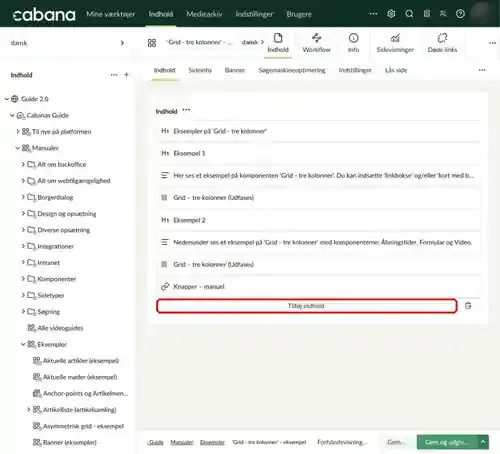Click the Tilføj indhold button

click(x=306, y=306)
